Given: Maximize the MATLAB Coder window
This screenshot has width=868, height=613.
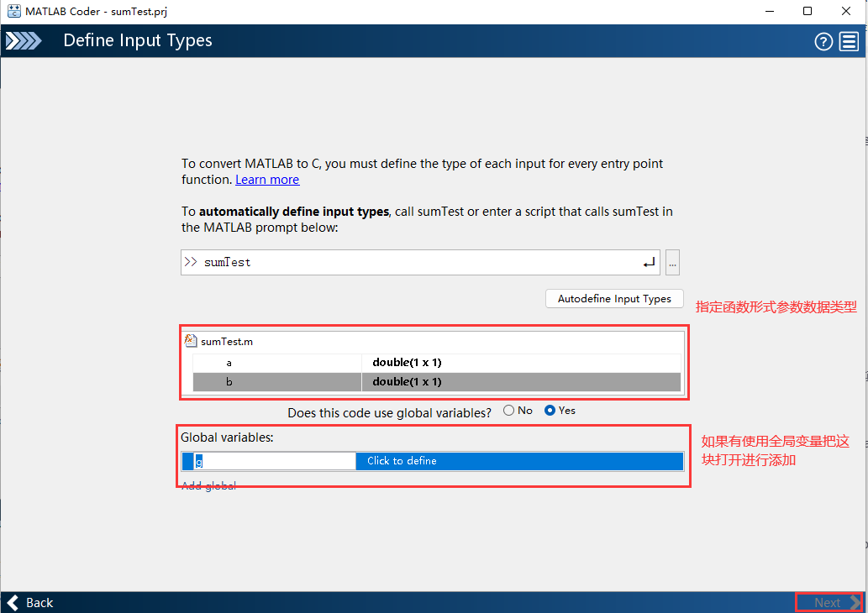Looking at the screenshot, I should click(x=808, y=11).
